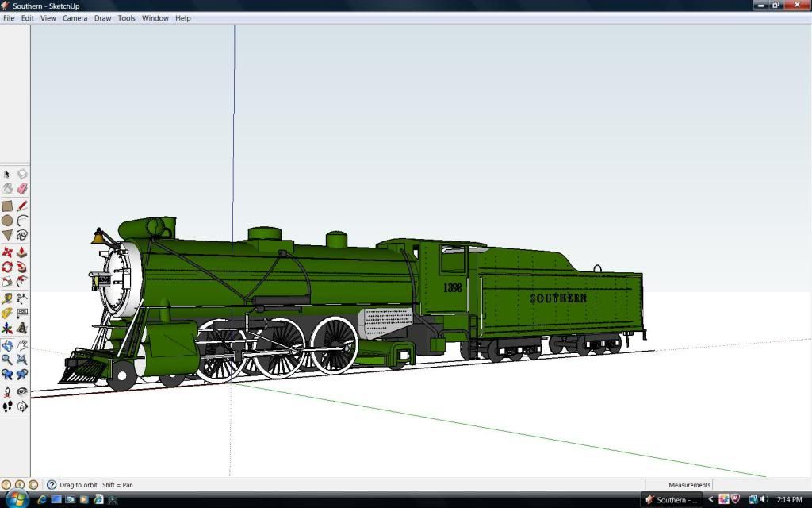Viewport: 812px width, 508px height.
Task: Select the Position Camera tool
Action: (x=6, y=392)
